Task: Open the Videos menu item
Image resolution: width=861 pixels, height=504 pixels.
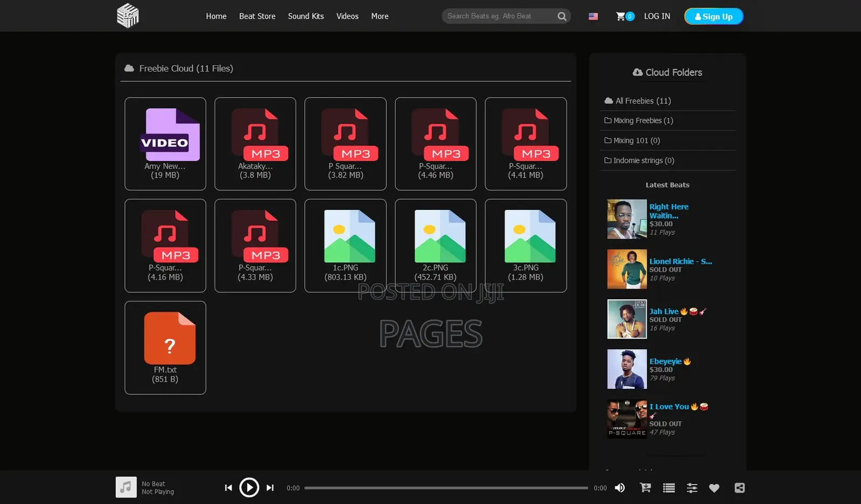Action: (347, 16)
